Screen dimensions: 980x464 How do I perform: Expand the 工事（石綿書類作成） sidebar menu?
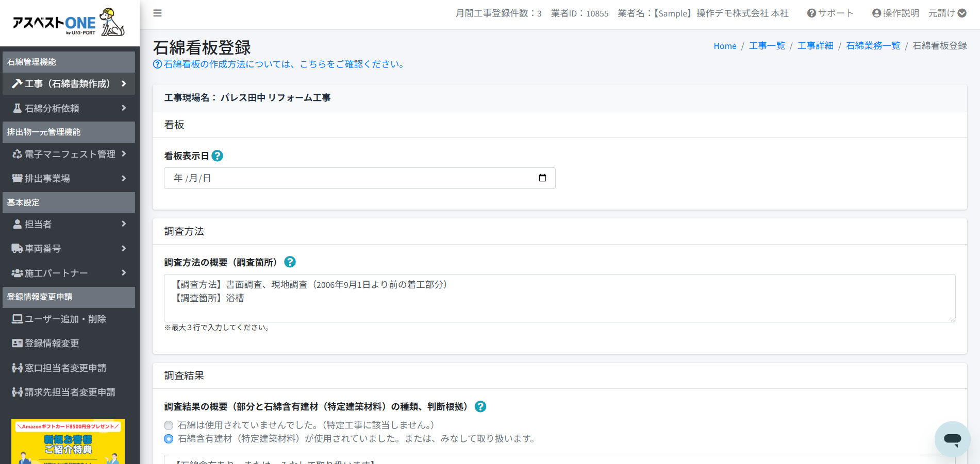click(x=69, y=84)
